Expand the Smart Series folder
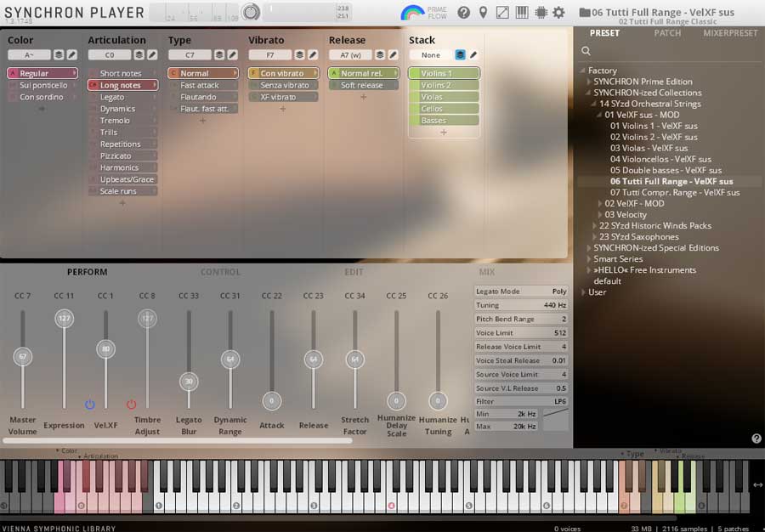The height and width of the screenshot is (532, 765). click(588, 259)
